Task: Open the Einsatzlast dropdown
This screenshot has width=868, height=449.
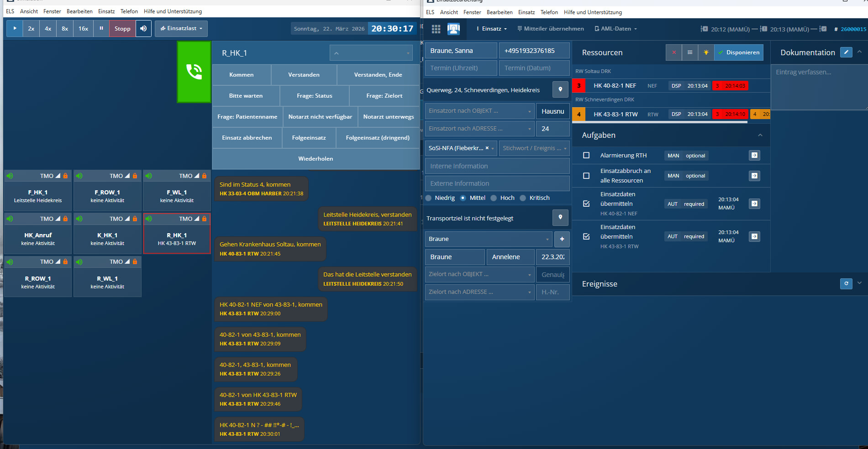Action: 181,29
